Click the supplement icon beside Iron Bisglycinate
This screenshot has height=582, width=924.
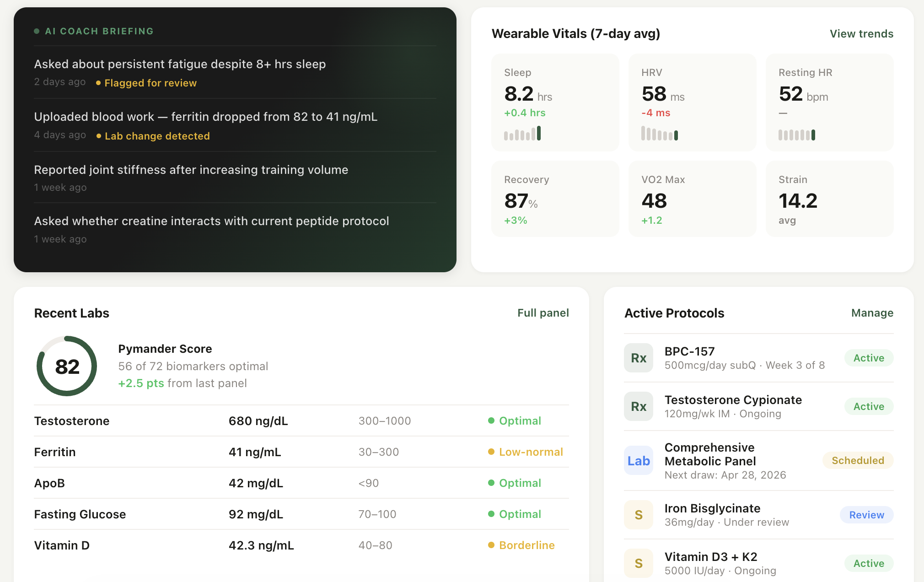(638, 514)
